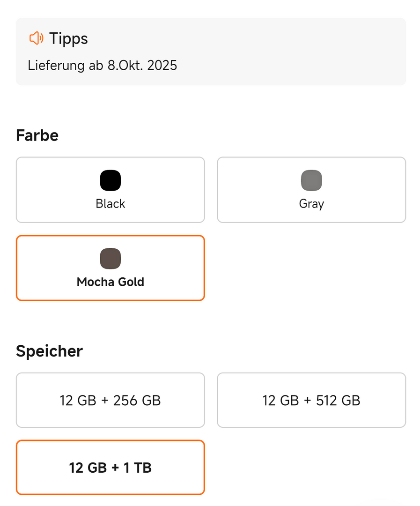The image size is (420, 506).
Task: Click the black rounded color swatch
Action: click(111, 180)
